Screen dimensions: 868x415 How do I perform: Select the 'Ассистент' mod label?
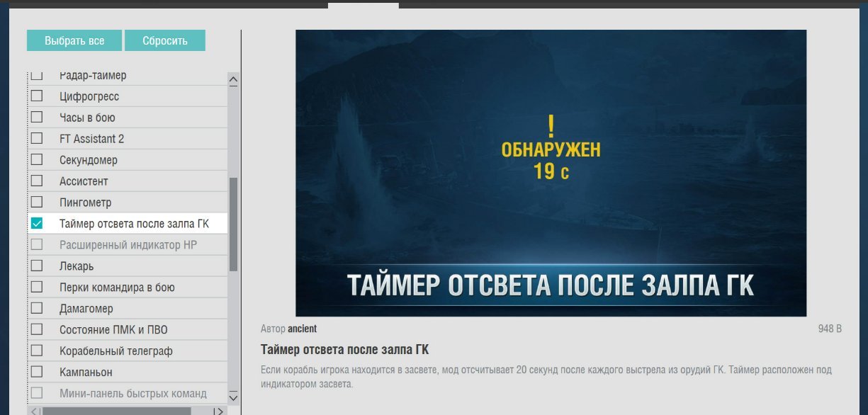(84, 181)
